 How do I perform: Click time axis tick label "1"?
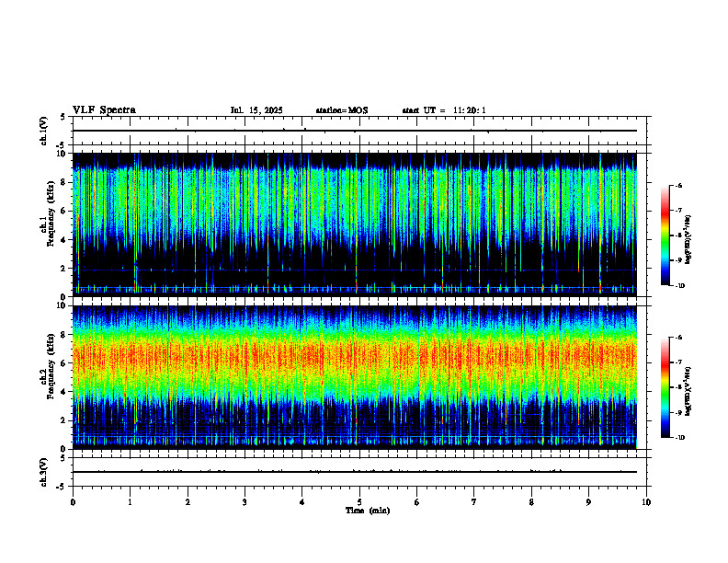[x=130, y=502]
